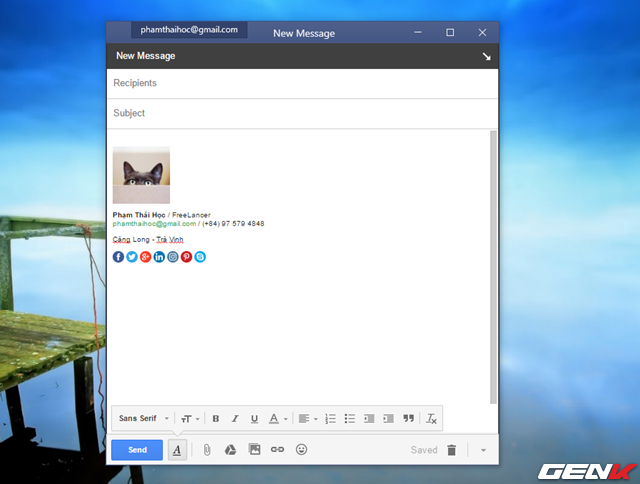Click the Bold formatting button
Viewport: 640px width, 484px height.
216,419
